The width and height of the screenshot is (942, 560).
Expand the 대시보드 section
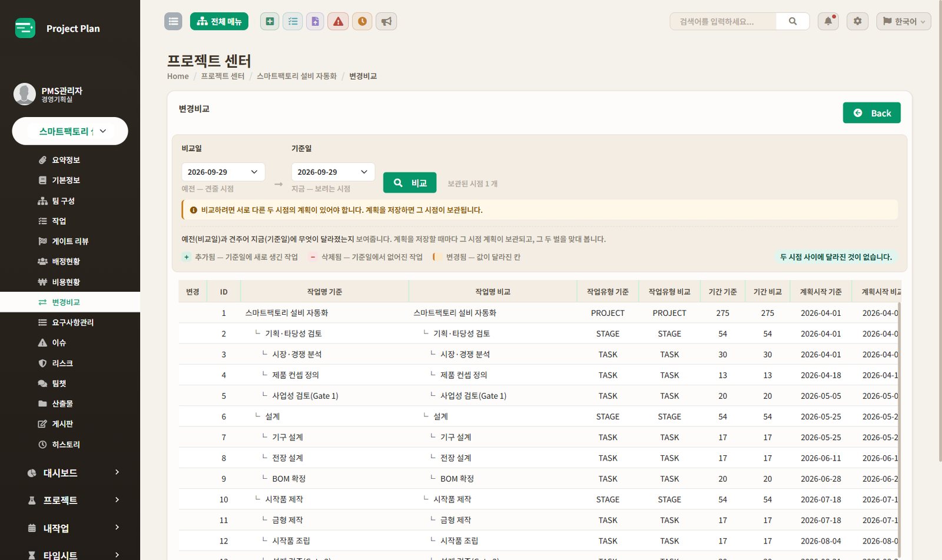[70, 473]
